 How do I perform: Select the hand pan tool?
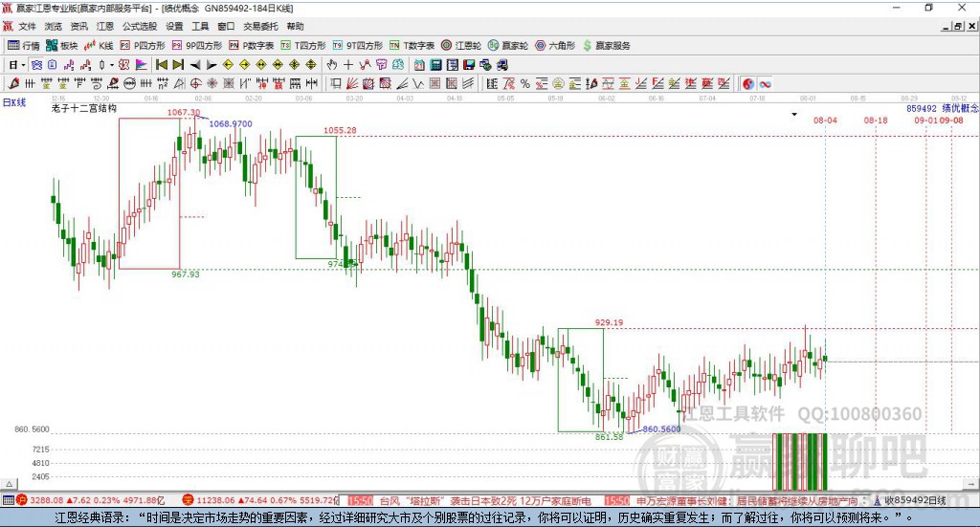pyautogui.click(x=331, y=65)
